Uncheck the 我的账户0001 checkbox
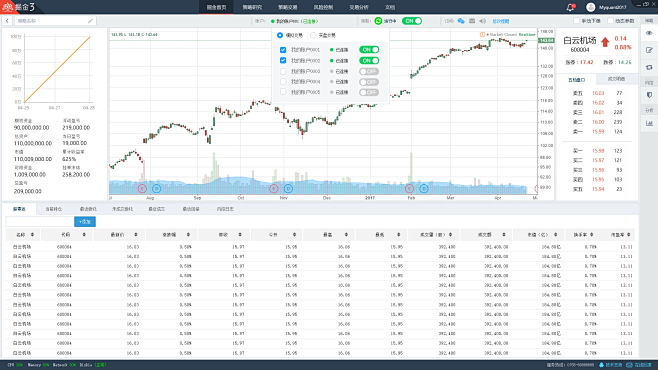This screenshot has width=658, height=370. point(283,50)
